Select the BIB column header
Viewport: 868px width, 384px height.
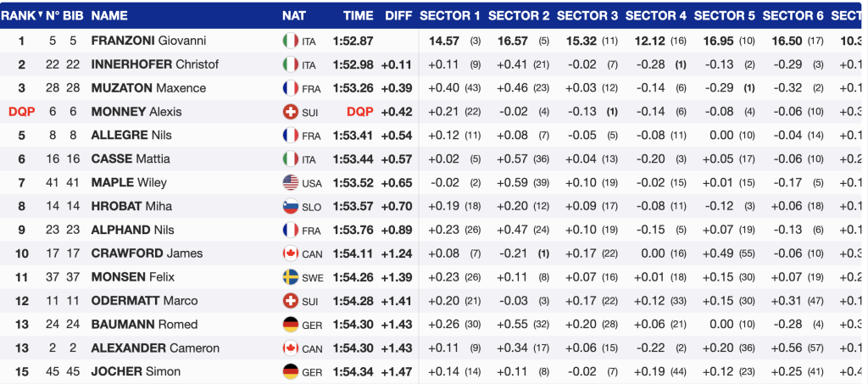74,15
